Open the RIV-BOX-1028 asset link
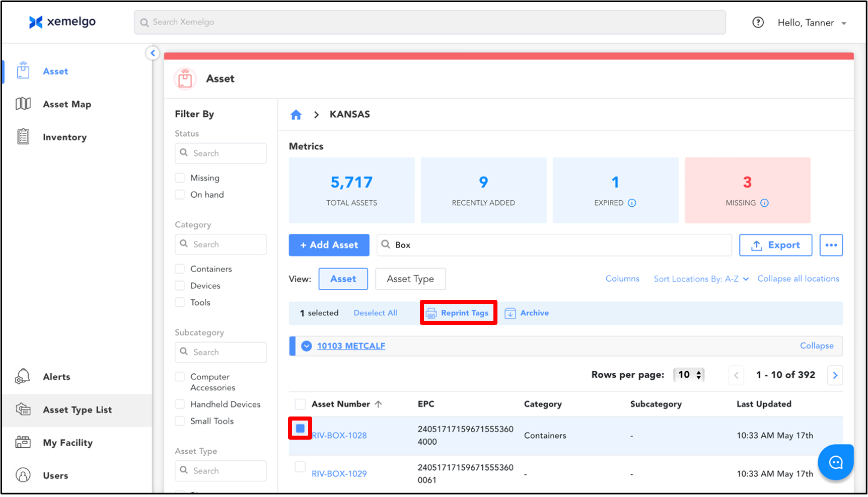868x497 pixels. (339, 436)
